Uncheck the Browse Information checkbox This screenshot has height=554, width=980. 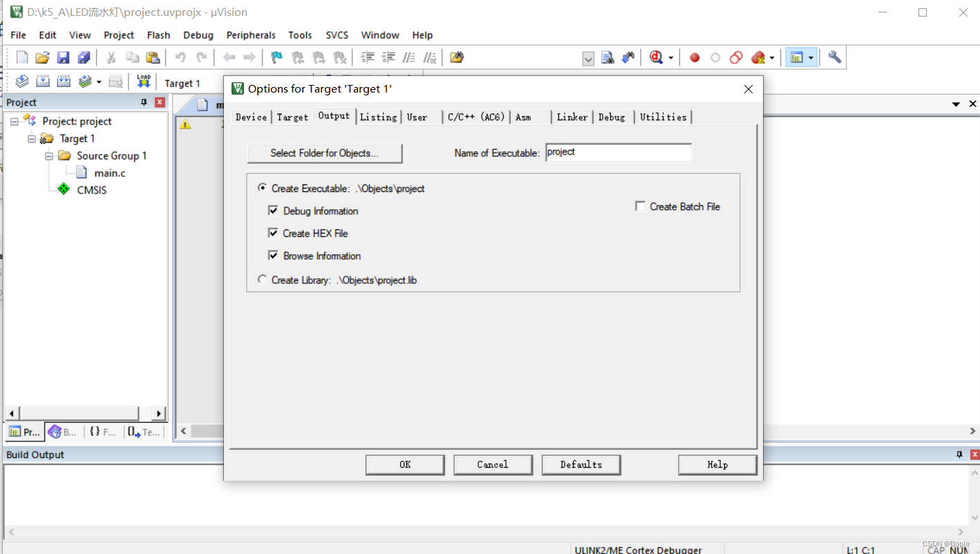coord(273,256)
